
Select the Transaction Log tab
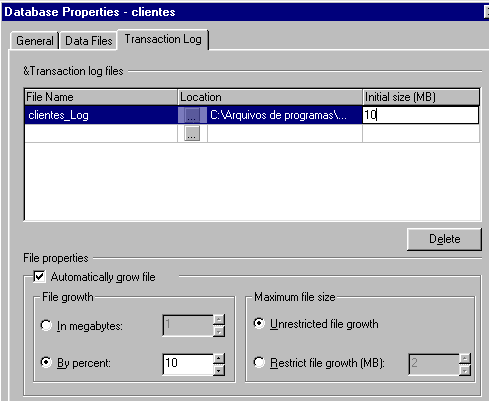163,39
